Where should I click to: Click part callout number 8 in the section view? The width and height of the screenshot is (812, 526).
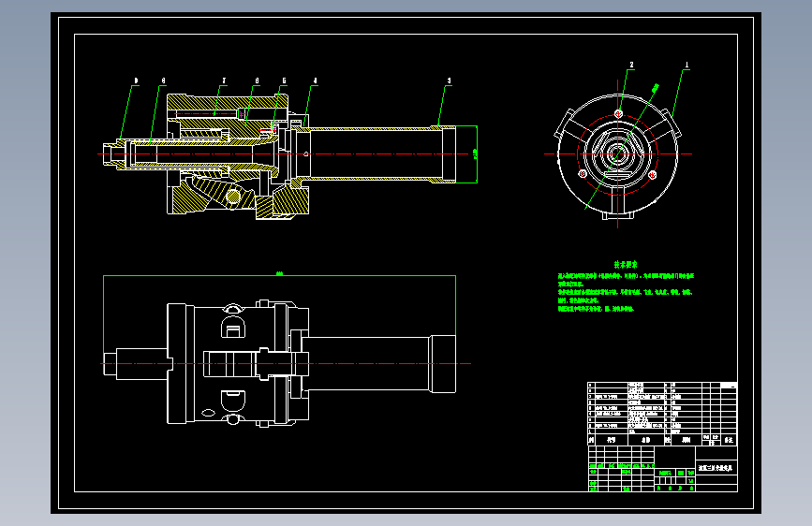click(x=163, y=80)
